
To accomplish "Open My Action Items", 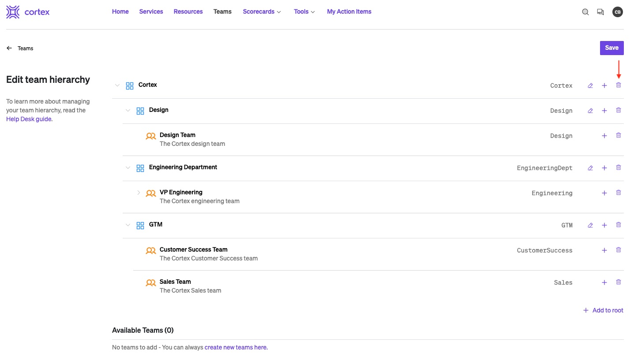I will click(349, 11).
